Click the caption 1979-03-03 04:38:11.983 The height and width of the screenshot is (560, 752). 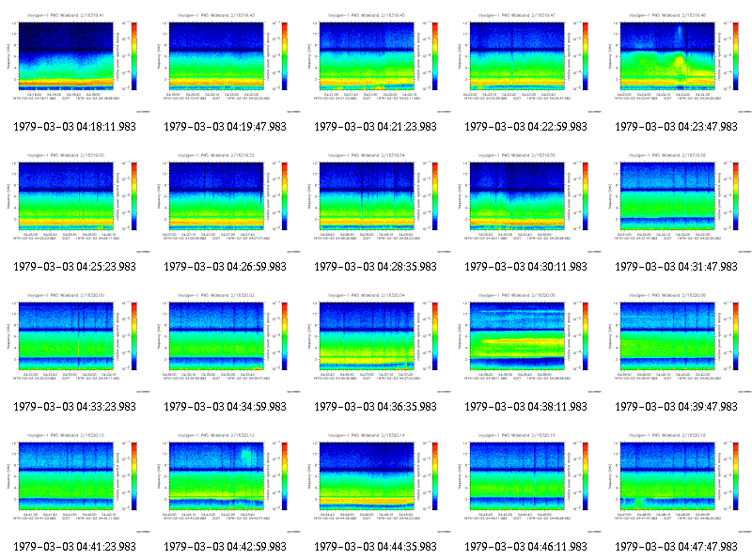click(x=526, y=407)
